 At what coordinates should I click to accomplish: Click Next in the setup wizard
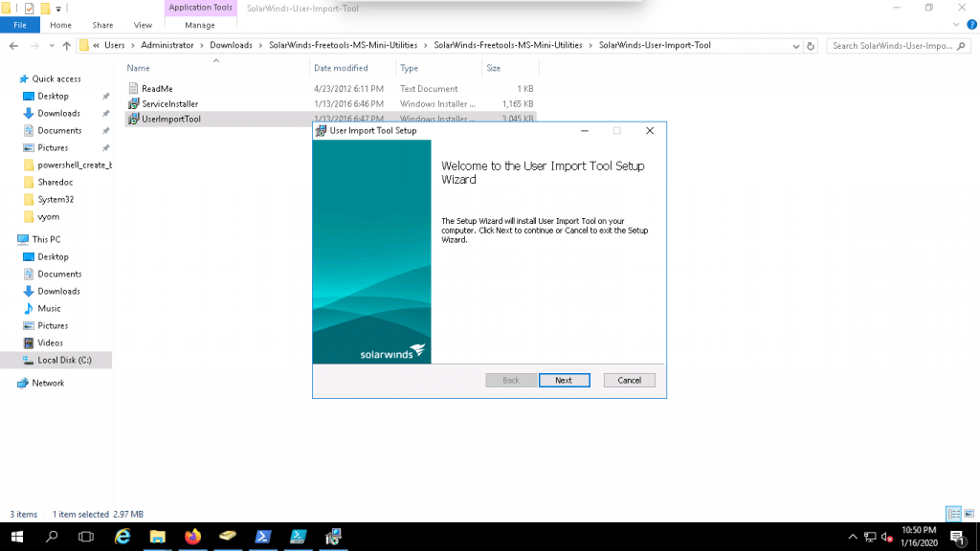563,380
